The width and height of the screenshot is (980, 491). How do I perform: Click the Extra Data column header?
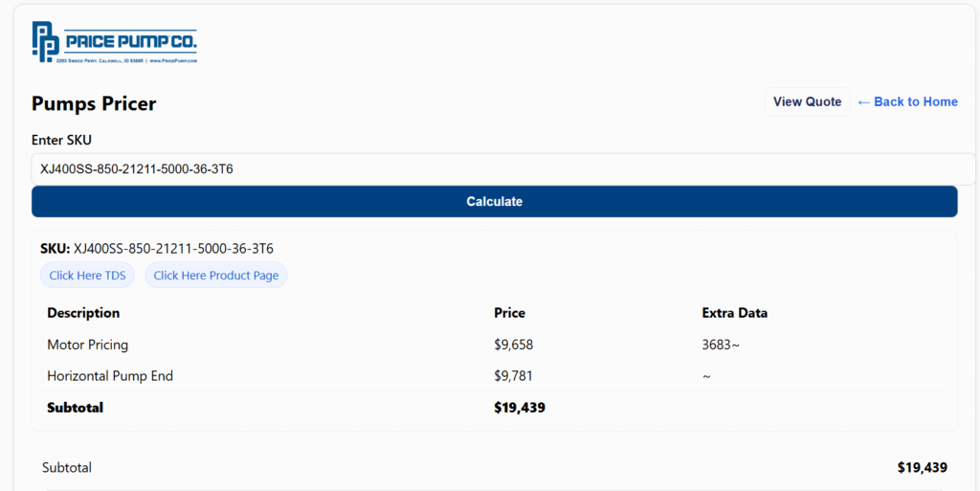click(x=734, y=313)
